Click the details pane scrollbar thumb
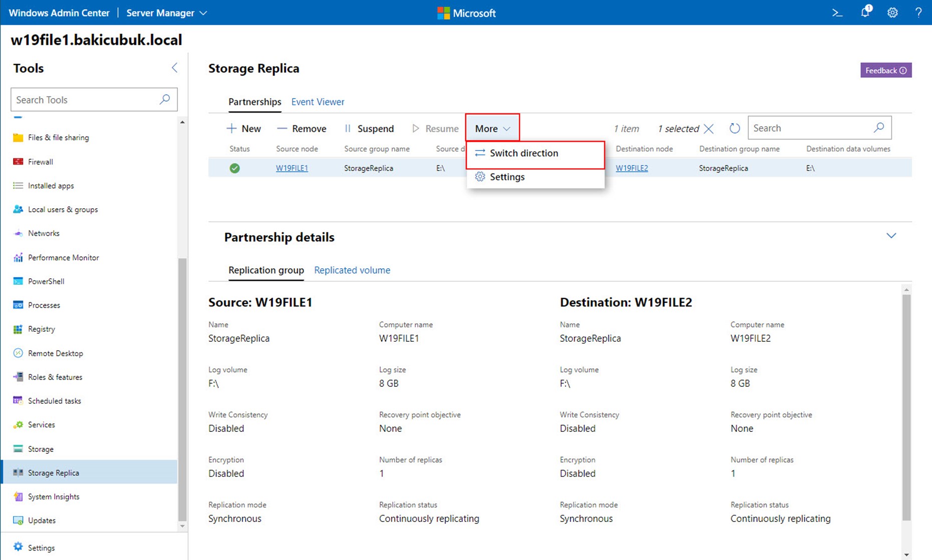Viewport: 932px width, 560px height. coord(906,407)
